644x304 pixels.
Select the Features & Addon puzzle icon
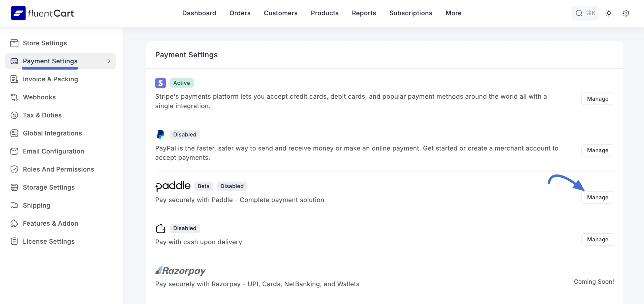click(14, 223)
